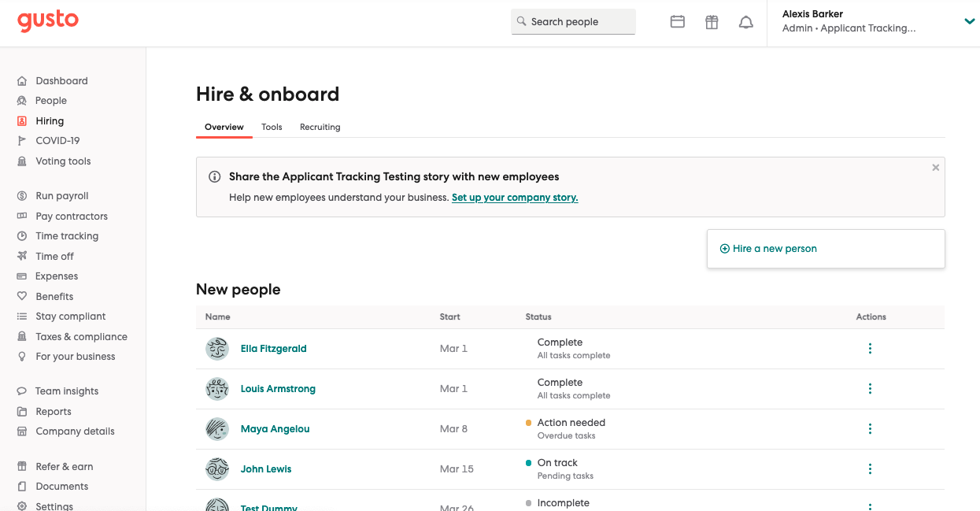Click the Team insights speech bubble icon

point(22,391)
